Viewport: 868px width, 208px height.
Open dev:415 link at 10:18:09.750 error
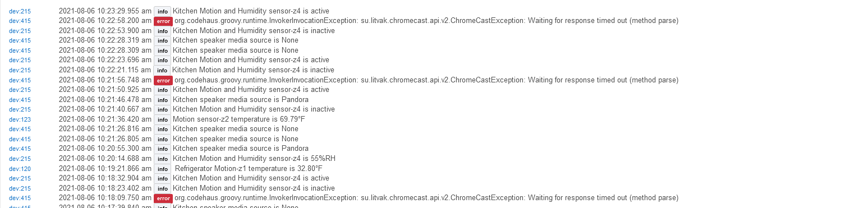click(x=20, y=198)
